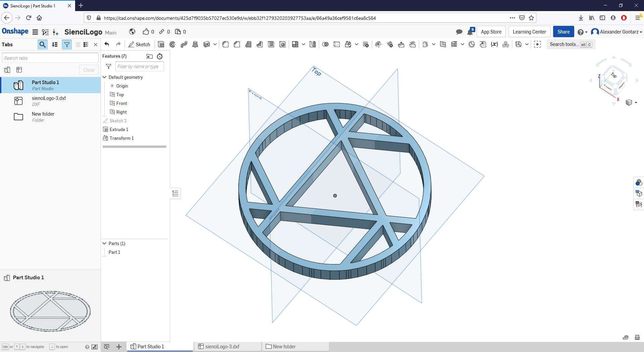Viewport: 644px width, 352px height.
Task: Open the Alexander Gontarz account menu
Action: [x=616, y=32]
